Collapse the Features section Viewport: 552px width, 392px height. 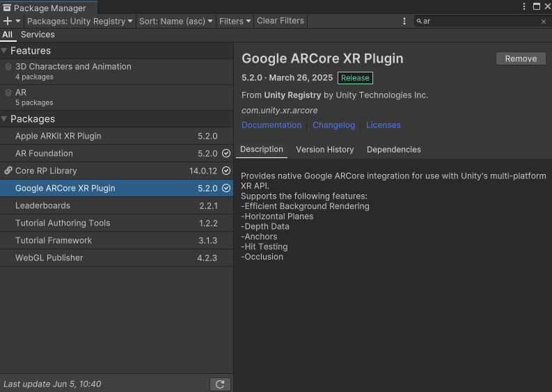coord(4,51)
